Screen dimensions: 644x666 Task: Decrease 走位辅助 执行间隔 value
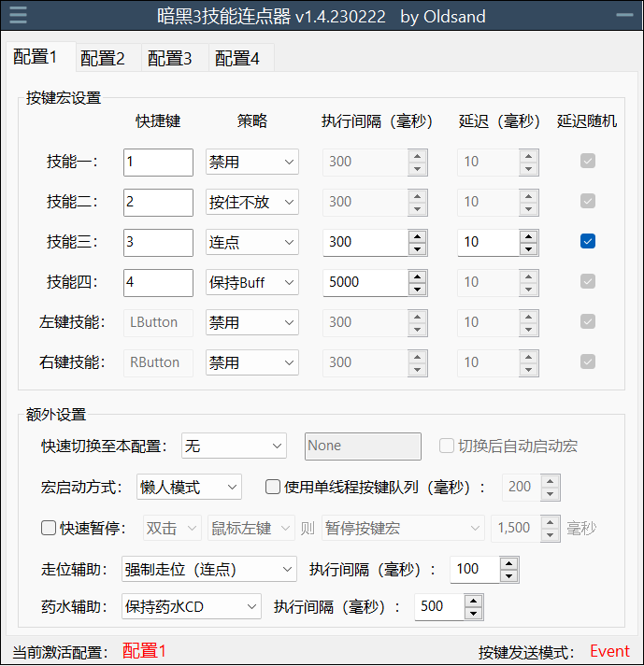point(509,576)
